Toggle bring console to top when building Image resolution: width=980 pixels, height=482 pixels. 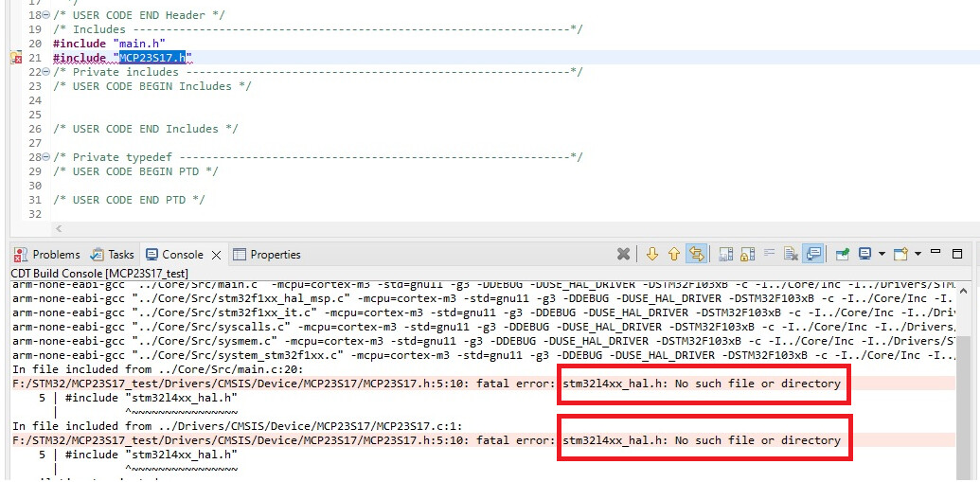813,254
